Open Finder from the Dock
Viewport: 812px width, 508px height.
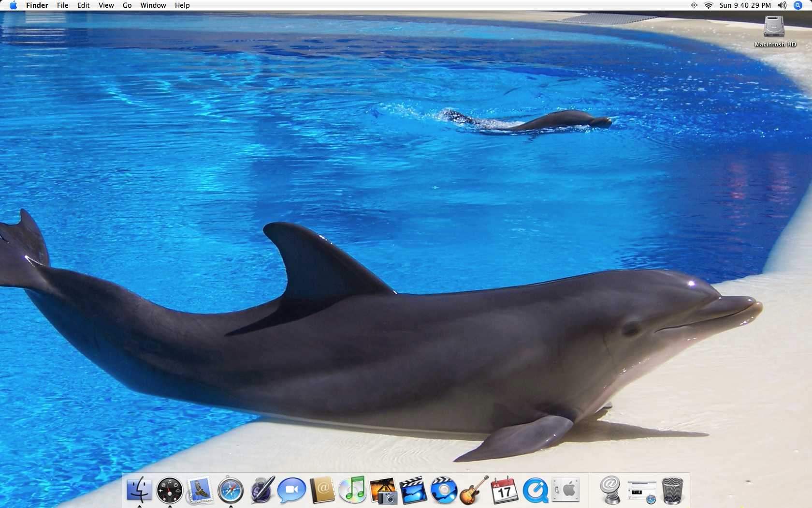[139, 490]
